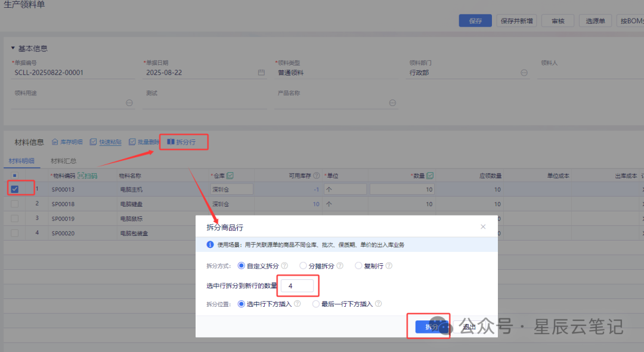This screenshot has width=644, height=352.
Task: Open 库存明细 in the materials toolbar
Action: tap(67, 142)
